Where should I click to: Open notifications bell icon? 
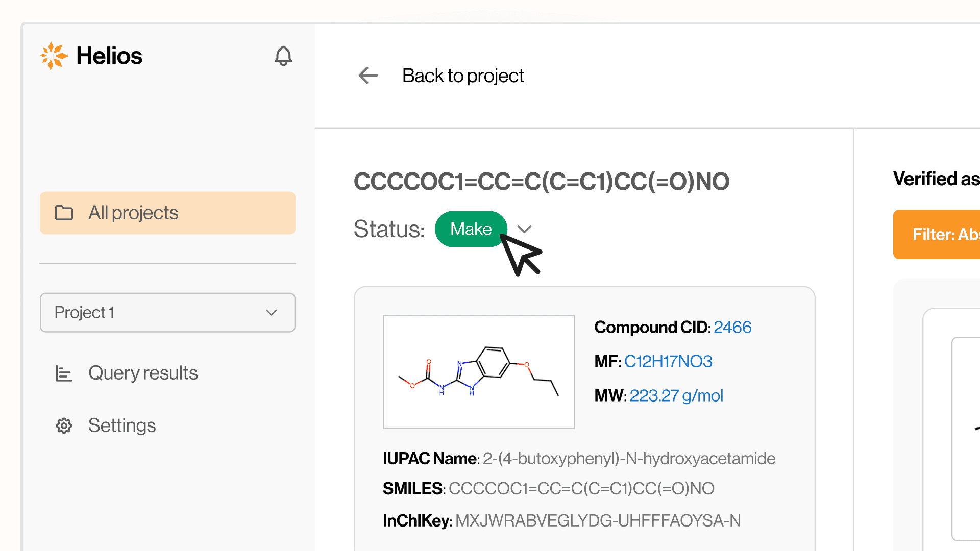pos(283,56)
